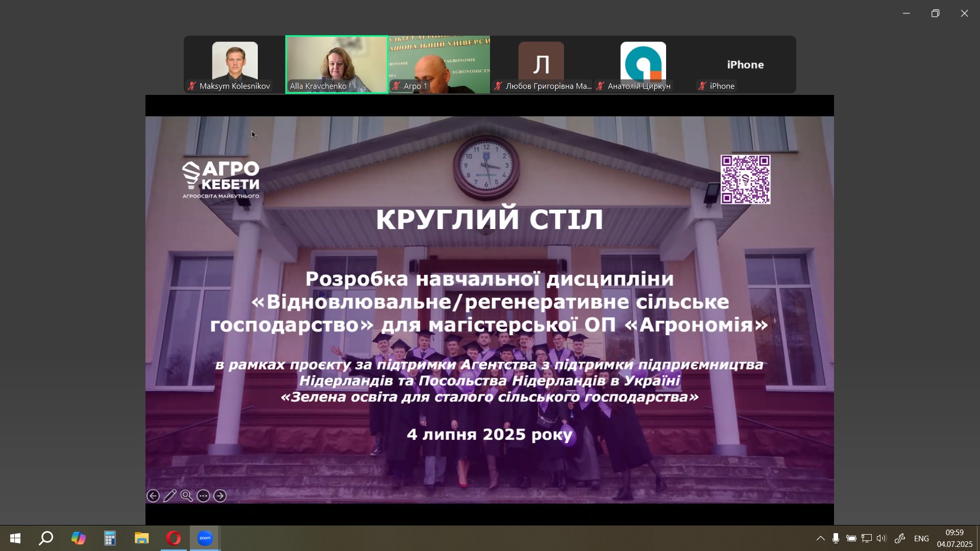Click the iPhone participant tile
The height and width of the screenshot is (551, 980).
coord(745,64)
